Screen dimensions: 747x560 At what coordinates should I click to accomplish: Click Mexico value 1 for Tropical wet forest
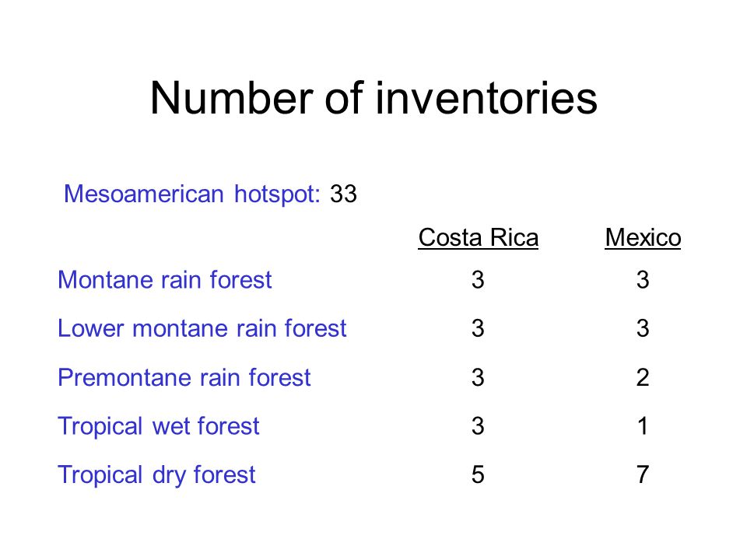pos(643,426)
